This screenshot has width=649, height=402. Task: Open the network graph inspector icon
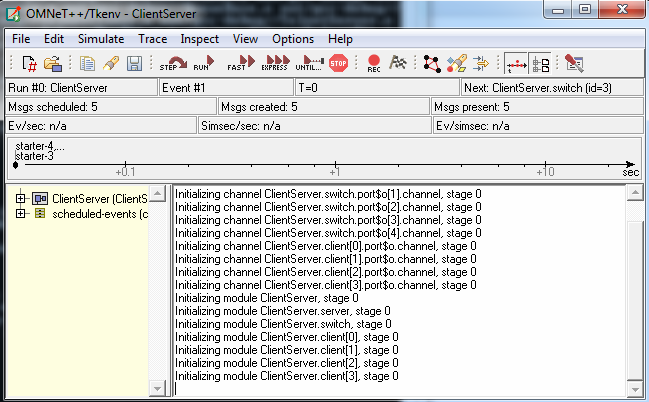pos(432,64)
